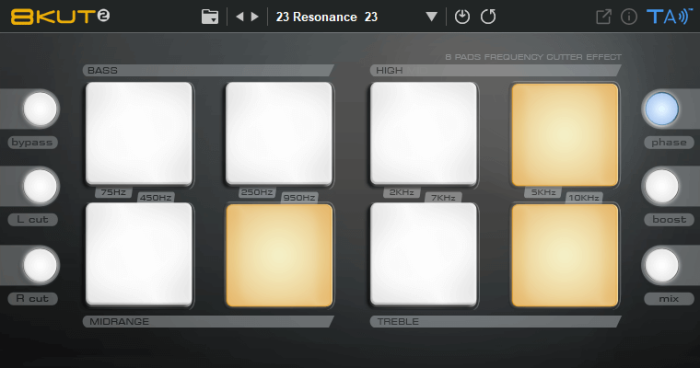Click the bypass label
Viewport: 700px width, 368px height.
coord(32,142)
